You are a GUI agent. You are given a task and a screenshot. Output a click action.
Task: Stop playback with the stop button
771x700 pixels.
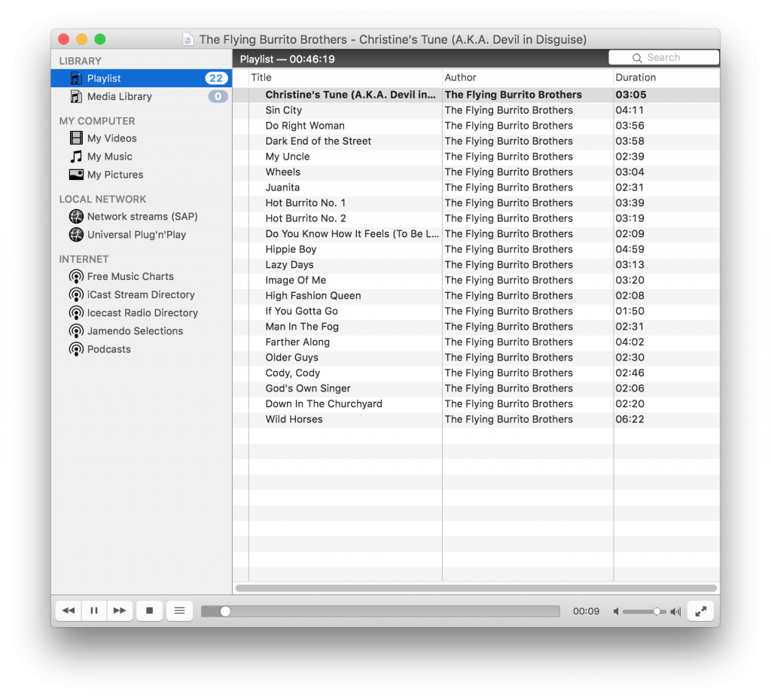tap(150, 610)
